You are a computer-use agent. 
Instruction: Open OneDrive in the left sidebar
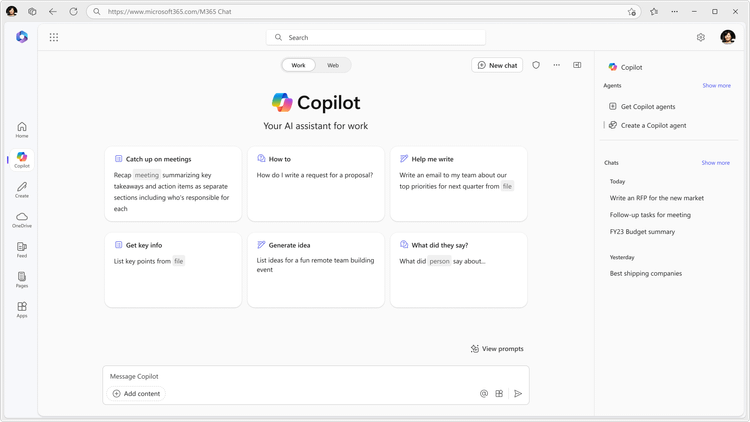point(22,219)
